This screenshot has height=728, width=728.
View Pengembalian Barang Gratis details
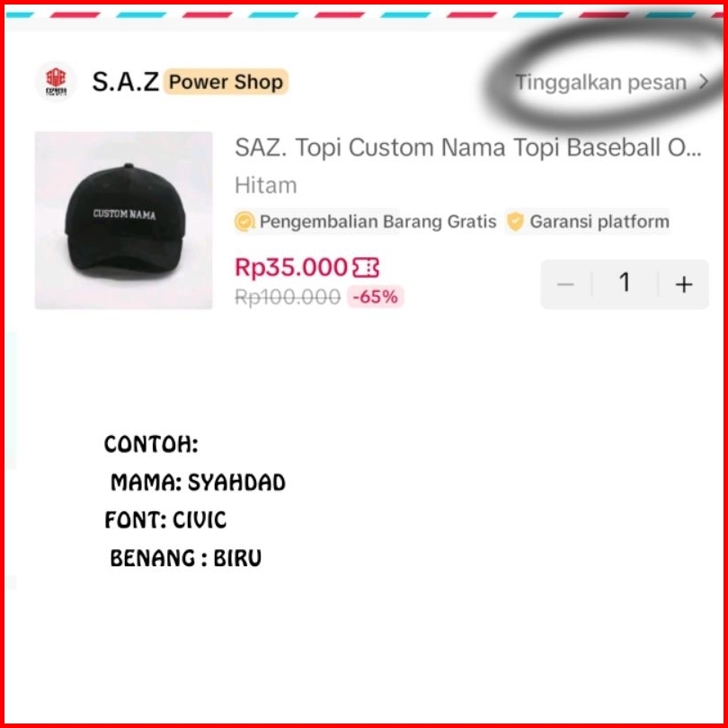point(377,221)
